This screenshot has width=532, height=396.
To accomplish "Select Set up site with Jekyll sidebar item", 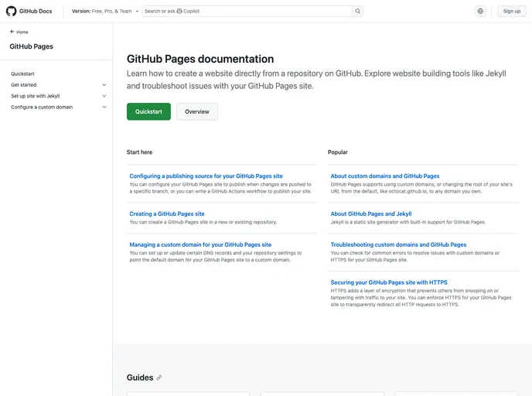I will pyautogui.click(x=36, y=96).
